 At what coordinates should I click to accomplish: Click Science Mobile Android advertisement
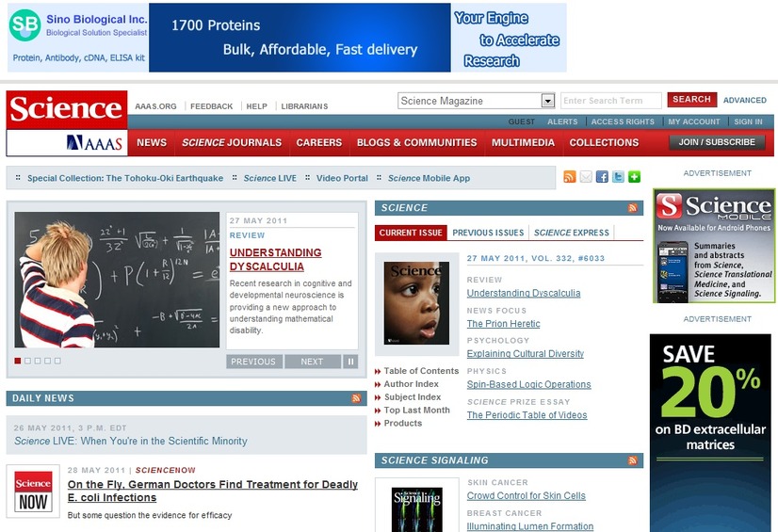click(714, 246)
